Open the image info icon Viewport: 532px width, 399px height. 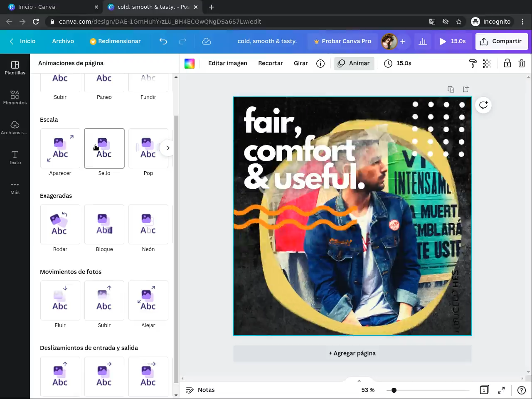320,63
